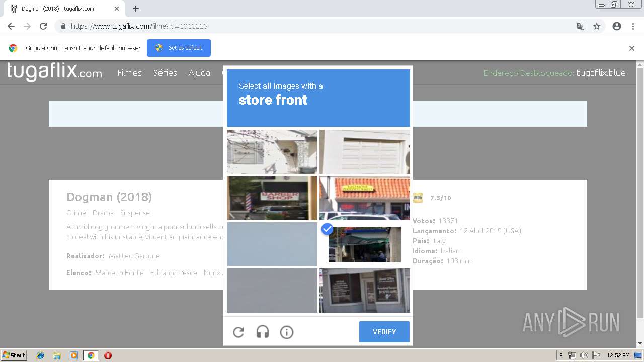
Task: Open the media player taskbar icon
Action: 74,355
